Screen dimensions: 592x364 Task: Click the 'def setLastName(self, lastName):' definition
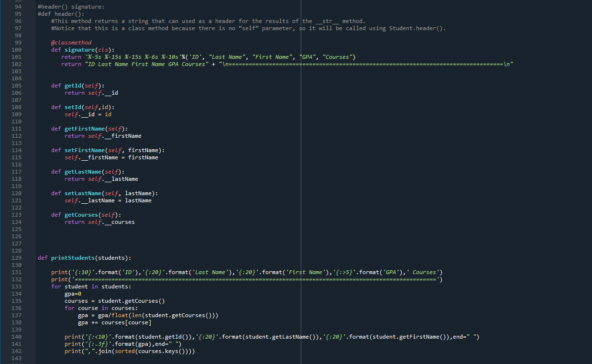(105, 193)
